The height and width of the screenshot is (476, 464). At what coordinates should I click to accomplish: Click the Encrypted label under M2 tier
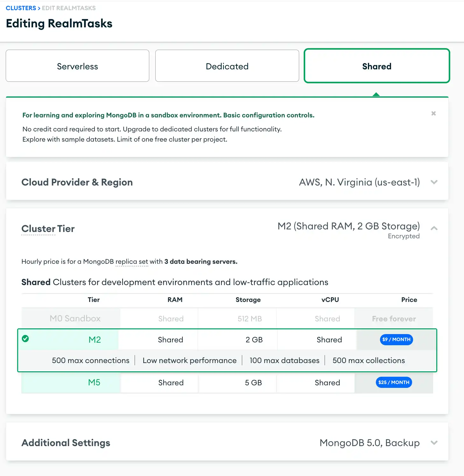point(404,236)
